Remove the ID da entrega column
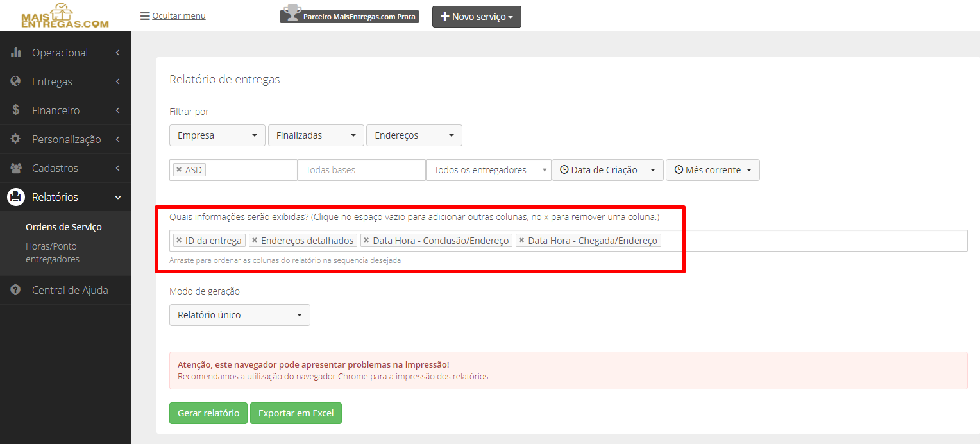Screen dimensions: 980x444 [179, 241]
